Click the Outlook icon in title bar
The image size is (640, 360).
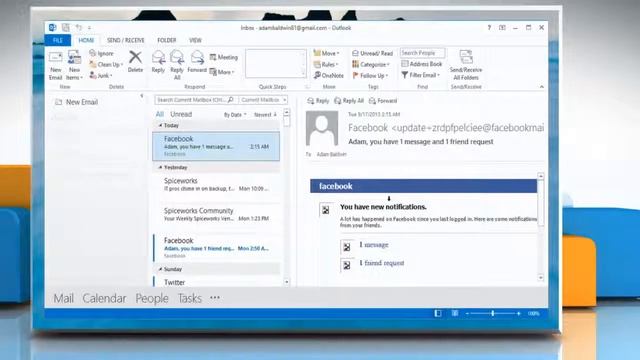coord(52,27)
